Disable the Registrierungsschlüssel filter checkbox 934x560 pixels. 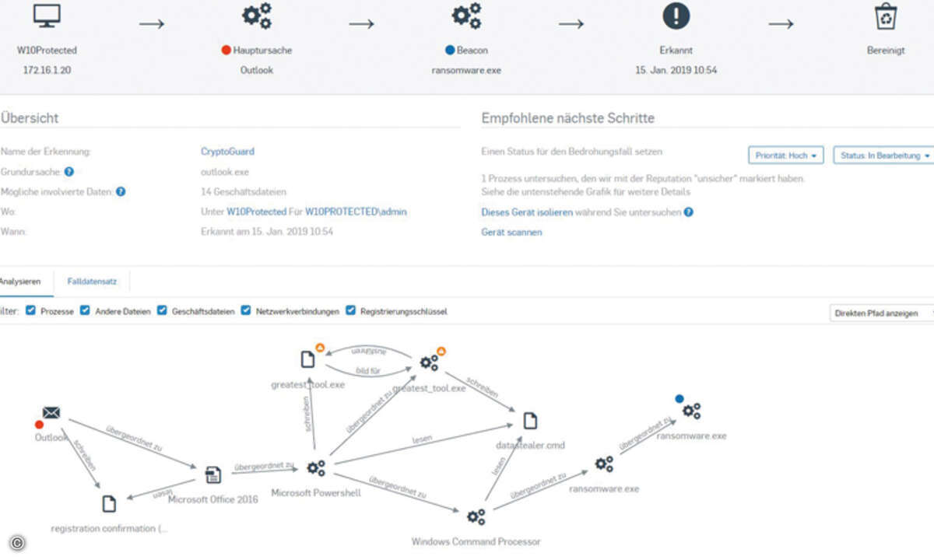[x=350, y=310]
